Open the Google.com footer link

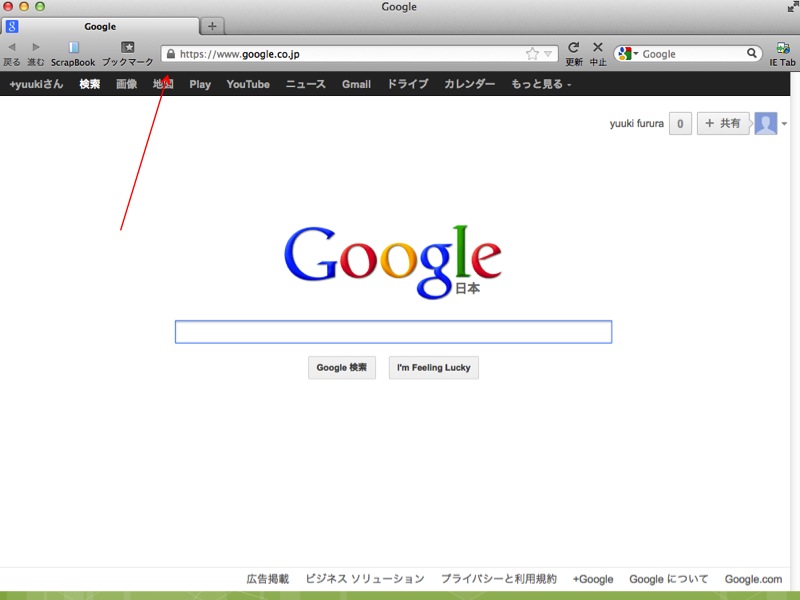pos(754,579)
